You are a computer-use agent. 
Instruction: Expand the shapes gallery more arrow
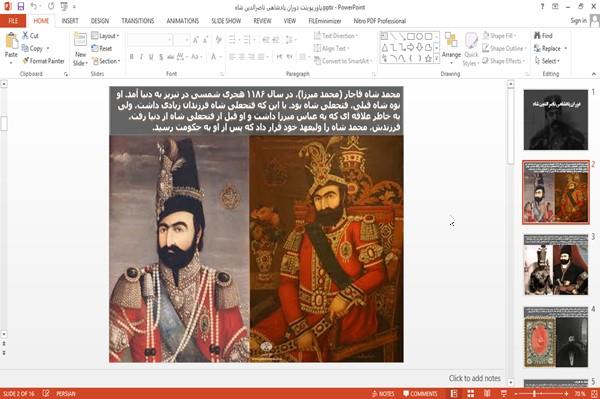coord(436,59)
